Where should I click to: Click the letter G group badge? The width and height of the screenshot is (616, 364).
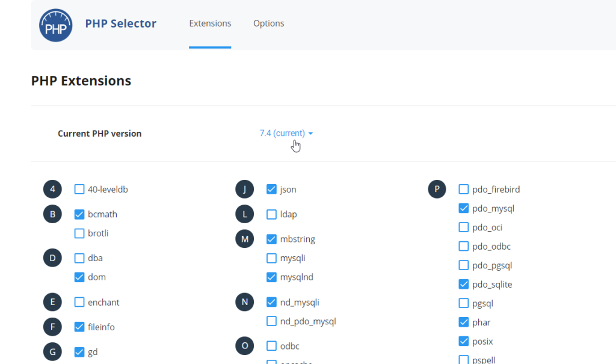[53, 352]
